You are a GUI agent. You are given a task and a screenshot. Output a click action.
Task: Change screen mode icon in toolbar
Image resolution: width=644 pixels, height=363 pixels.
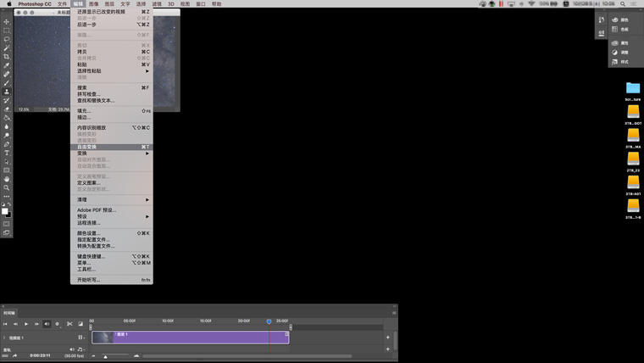pyautogui.click(x=7, y=232)
